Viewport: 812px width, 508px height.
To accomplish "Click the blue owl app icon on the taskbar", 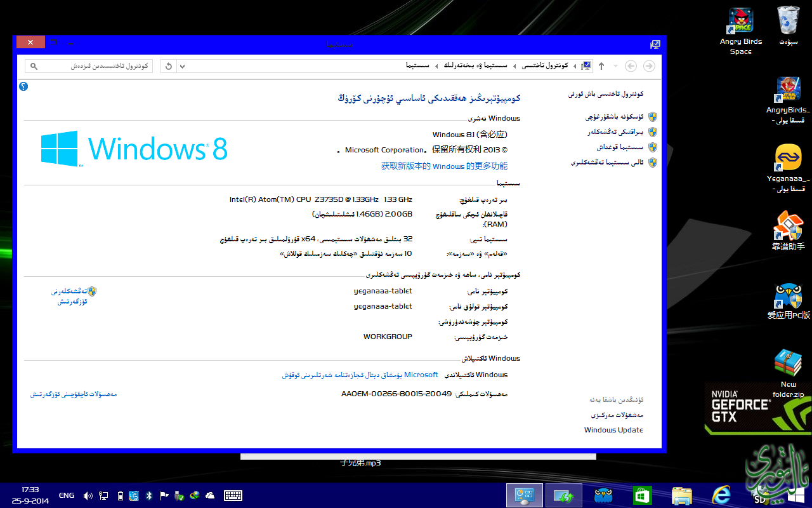I will 603,495.
